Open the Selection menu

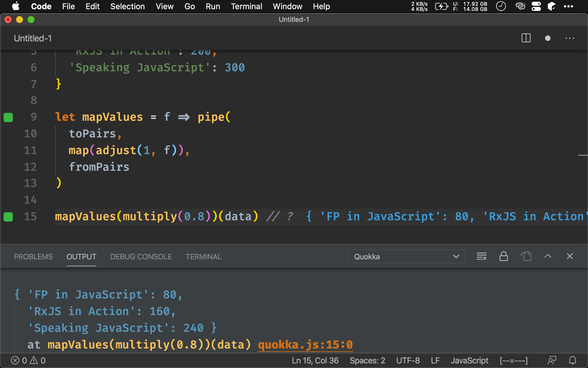[x=127, y=6]
